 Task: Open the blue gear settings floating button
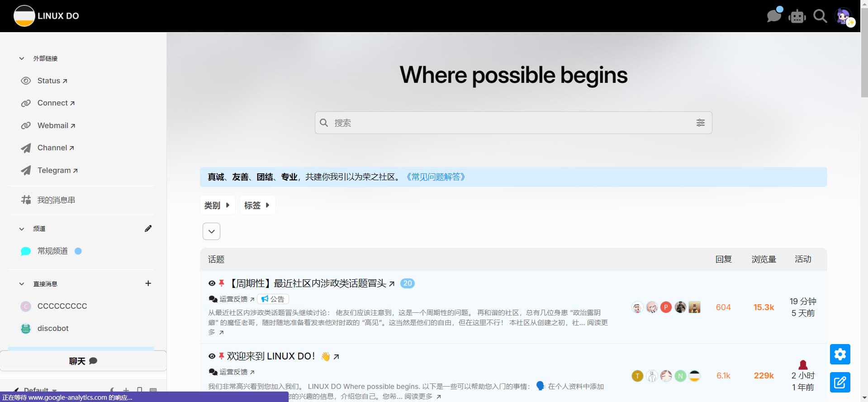coord(840,354)
